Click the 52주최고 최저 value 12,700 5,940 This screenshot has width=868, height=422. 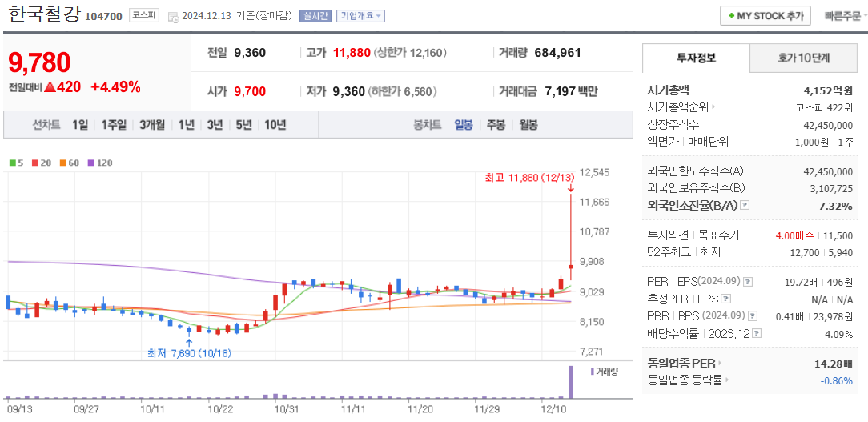[822, 252]
